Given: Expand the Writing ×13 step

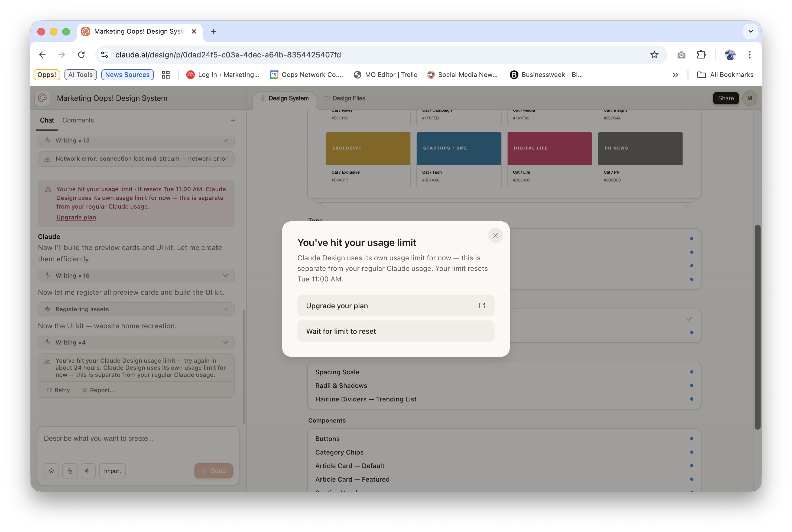Looking at the screenshot, I should [x=225, y=141].
